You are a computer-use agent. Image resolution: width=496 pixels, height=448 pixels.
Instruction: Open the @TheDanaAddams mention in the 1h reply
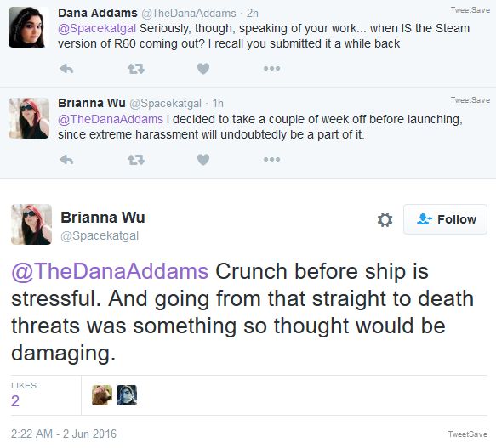tap(111, 120)
